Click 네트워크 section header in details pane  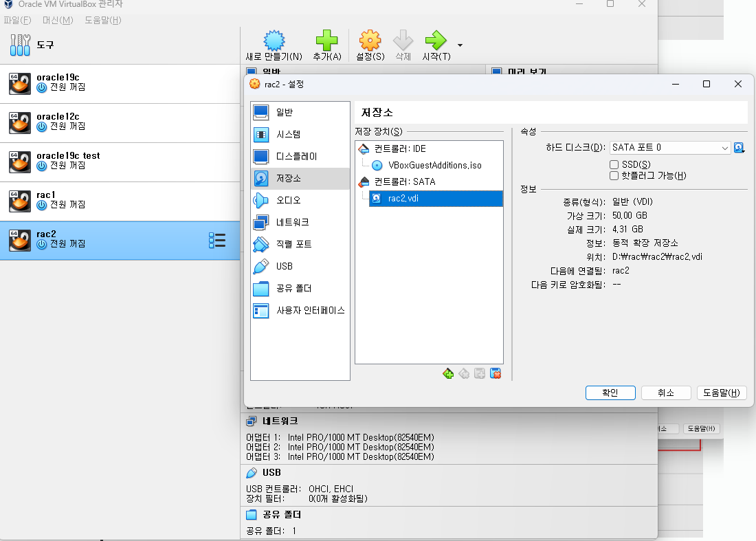[280, 421]
